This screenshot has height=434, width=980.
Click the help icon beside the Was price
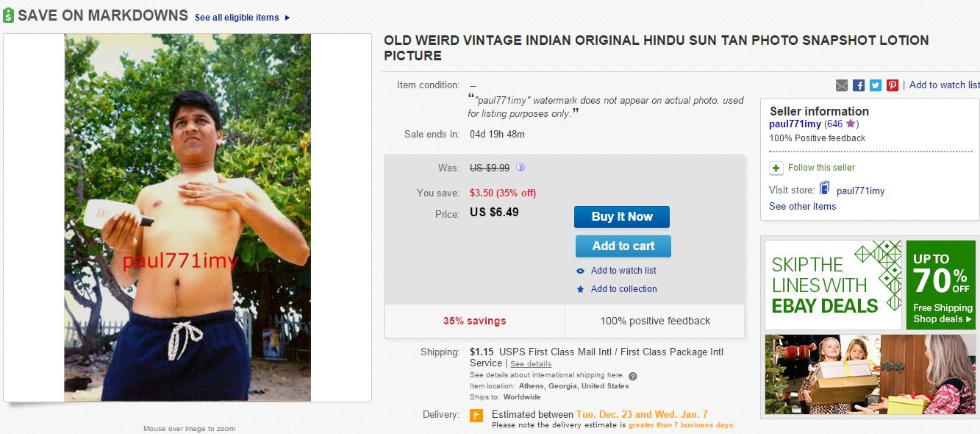click(x=521, y=168)
